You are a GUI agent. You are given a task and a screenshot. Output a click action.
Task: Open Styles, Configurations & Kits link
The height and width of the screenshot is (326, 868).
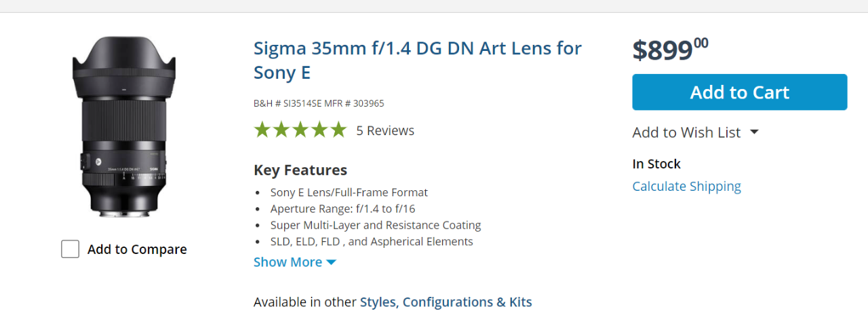coord(446,302)
